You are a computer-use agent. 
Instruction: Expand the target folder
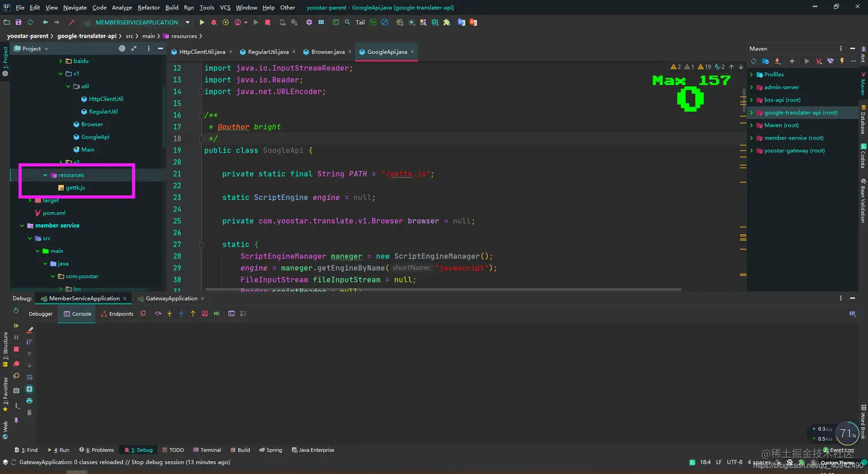30,201
